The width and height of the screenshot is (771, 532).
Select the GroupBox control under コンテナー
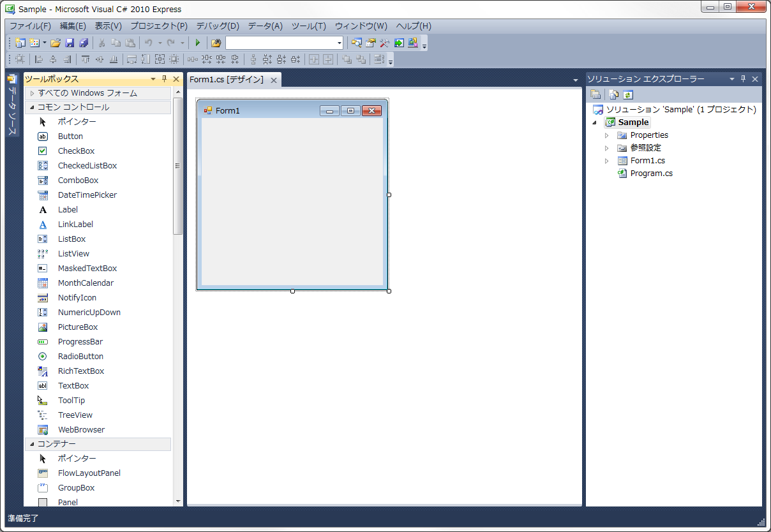coord(98,488)
